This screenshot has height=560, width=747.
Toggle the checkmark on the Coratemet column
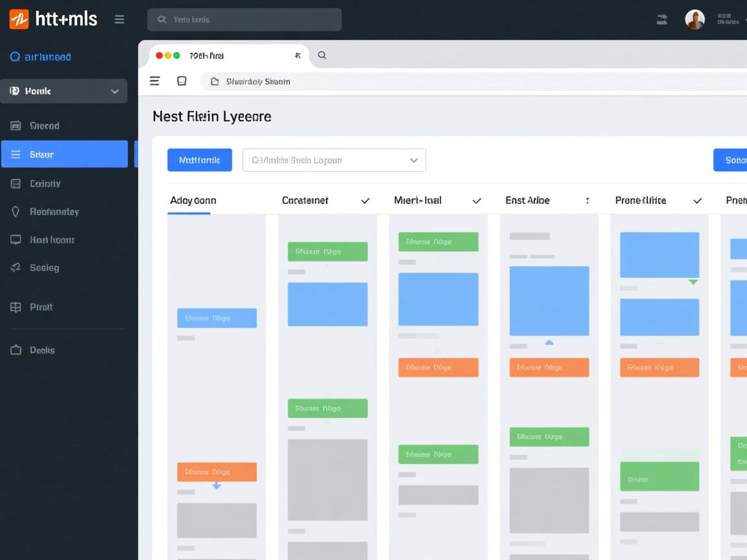click(365, 201)
